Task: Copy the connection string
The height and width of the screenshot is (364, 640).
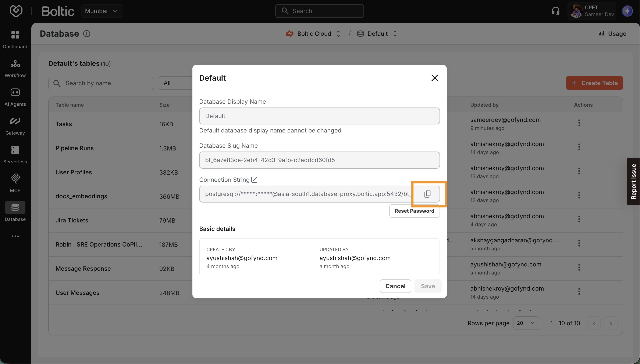Action: (427, 194)
